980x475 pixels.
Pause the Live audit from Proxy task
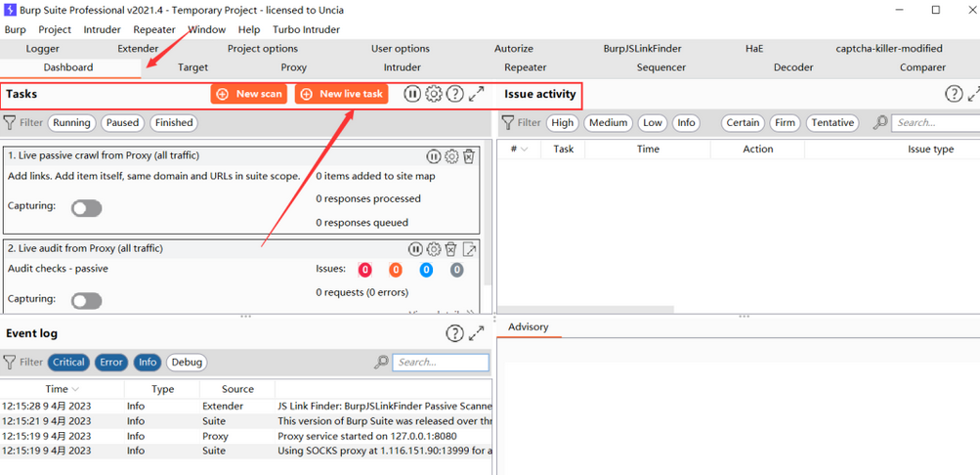point(415,249)
